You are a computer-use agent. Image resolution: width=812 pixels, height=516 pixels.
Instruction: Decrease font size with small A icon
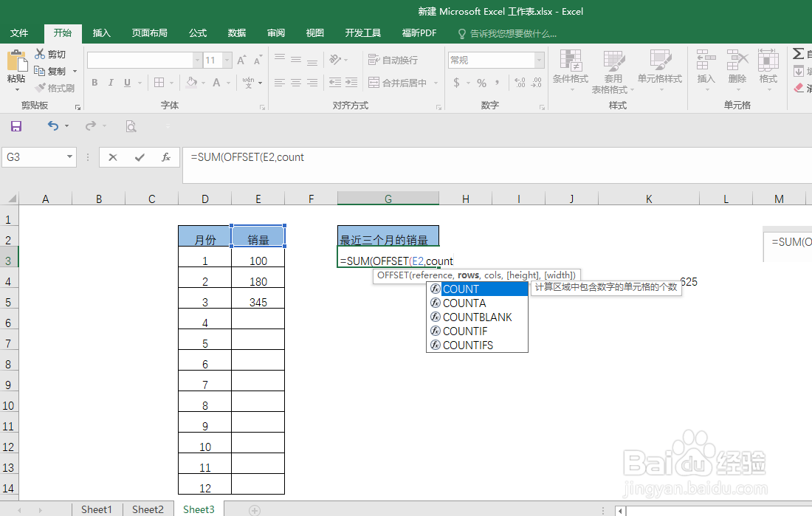click(x=258, y=60)
